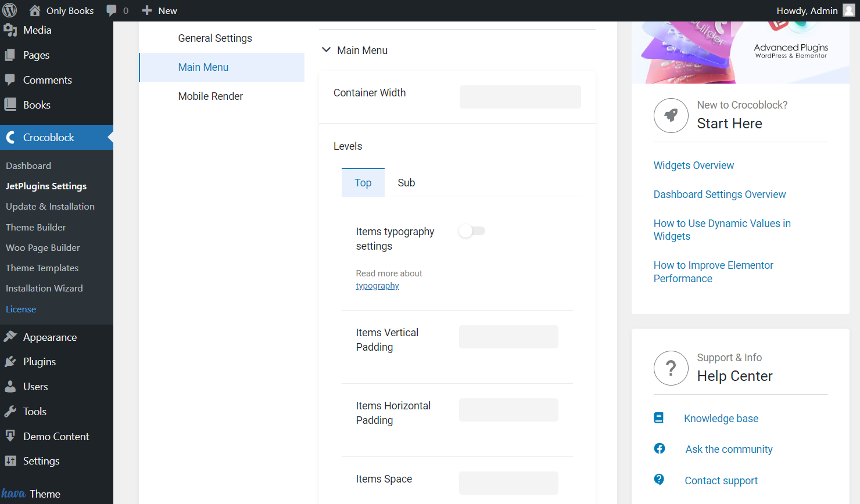Click the Contact support question icon
Screen dimensions: 860x504
659,479
